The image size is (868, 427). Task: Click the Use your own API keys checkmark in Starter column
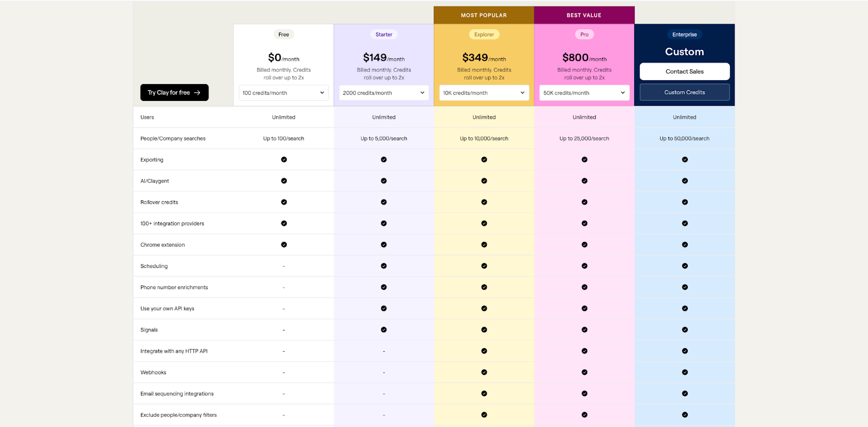[384, 308]
